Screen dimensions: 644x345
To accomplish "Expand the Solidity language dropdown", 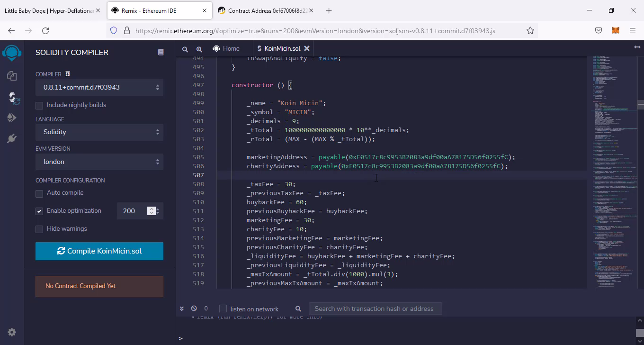I will click(99, 132).
